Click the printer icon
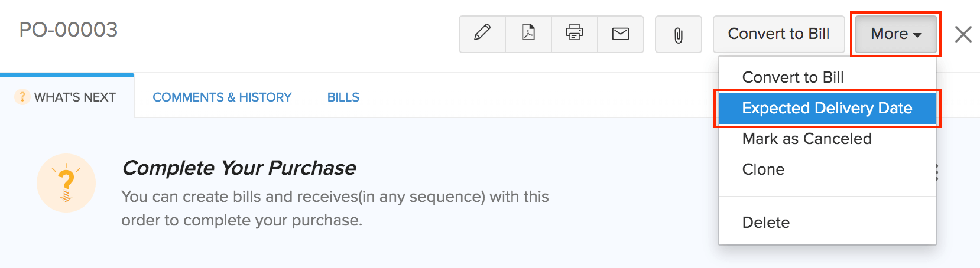The image size is (980, 268). click(x=575, y=34)
